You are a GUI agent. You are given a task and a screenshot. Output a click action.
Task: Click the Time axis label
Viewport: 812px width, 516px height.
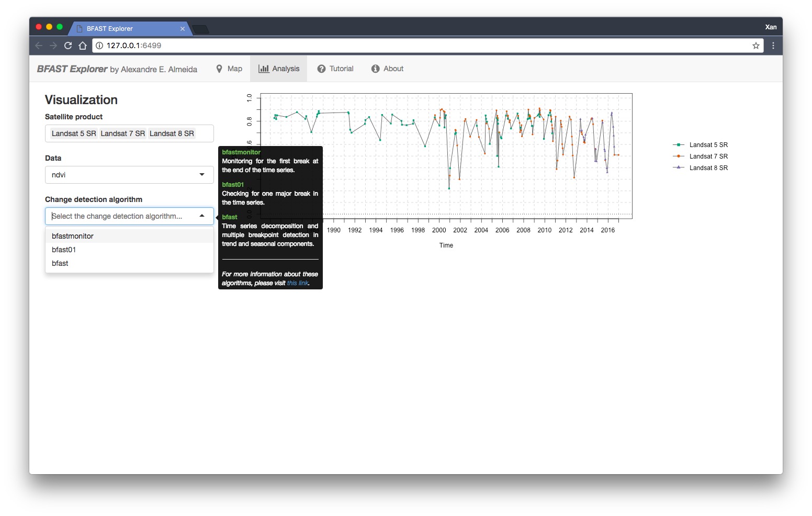[x=446, y=245]
